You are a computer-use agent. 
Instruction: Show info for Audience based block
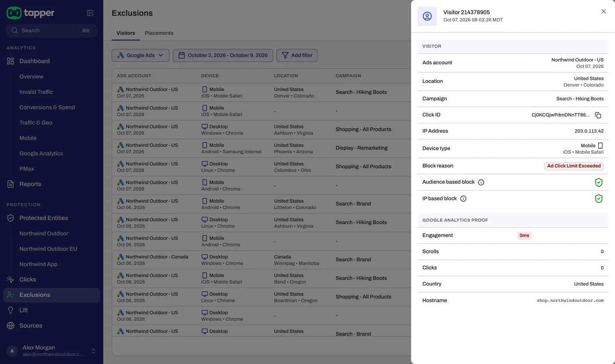point(481,183)
